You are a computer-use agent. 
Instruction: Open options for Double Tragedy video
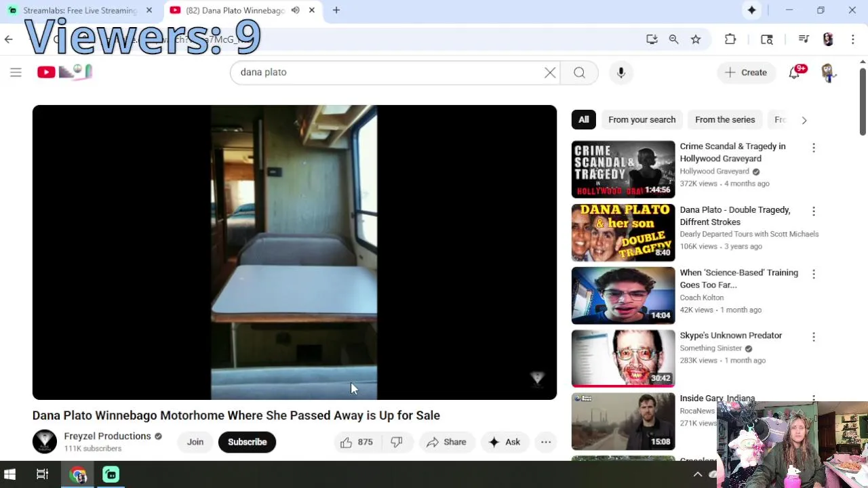(x=814, y=211)
